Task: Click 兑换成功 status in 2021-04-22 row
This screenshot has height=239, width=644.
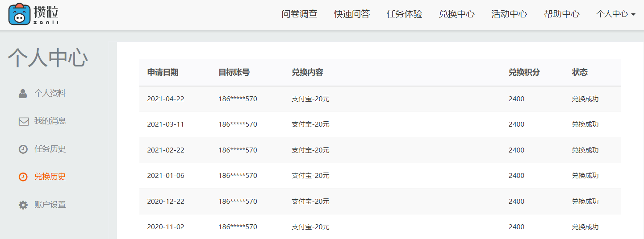Action: click(x=585, y=99)
